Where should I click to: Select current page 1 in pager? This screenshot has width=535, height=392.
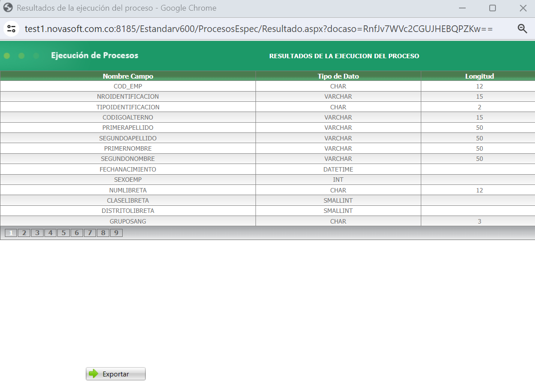coord(11,233)
